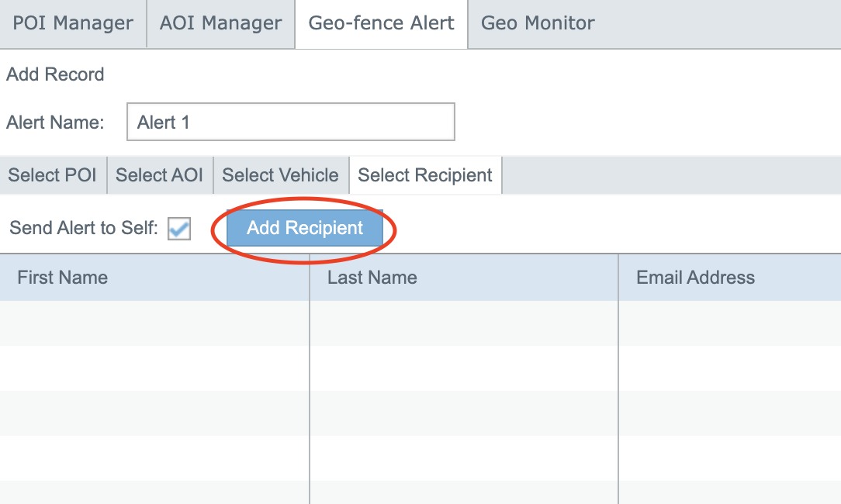This screenshot has width=841, height=504.
Task: Click the Alert Name input field
Action: (x=290, y=123)
